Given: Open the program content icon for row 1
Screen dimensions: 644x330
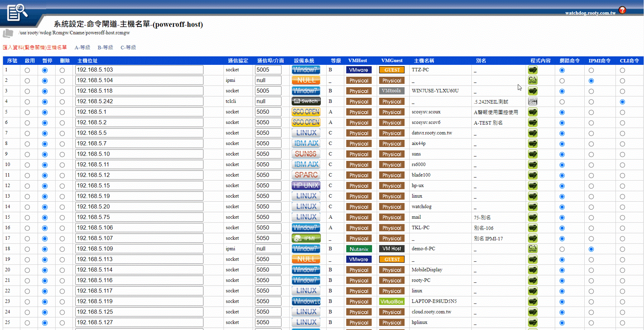Looking at the screenshot, I should (x=533, y=70).
